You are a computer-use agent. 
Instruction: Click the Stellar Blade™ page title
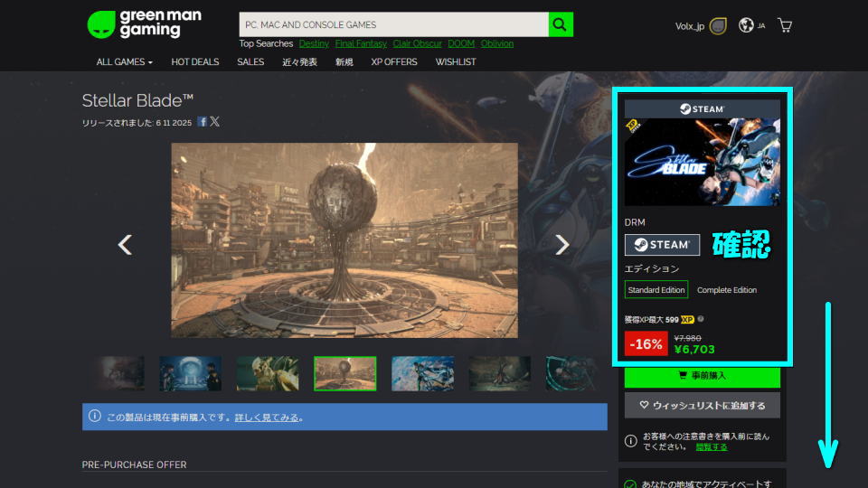(x=137, y=100)
